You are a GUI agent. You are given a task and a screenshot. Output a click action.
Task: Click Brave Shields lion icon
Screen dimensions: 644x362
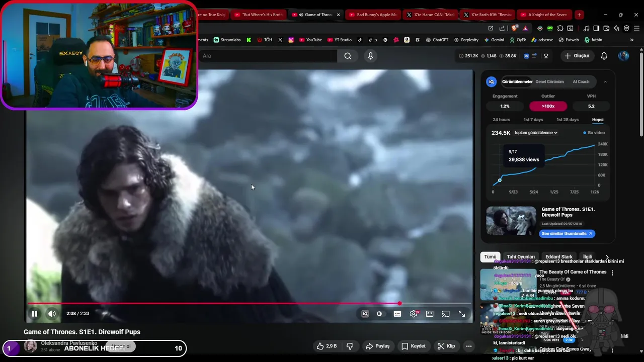pyautogui.click(x=514, y=28)
